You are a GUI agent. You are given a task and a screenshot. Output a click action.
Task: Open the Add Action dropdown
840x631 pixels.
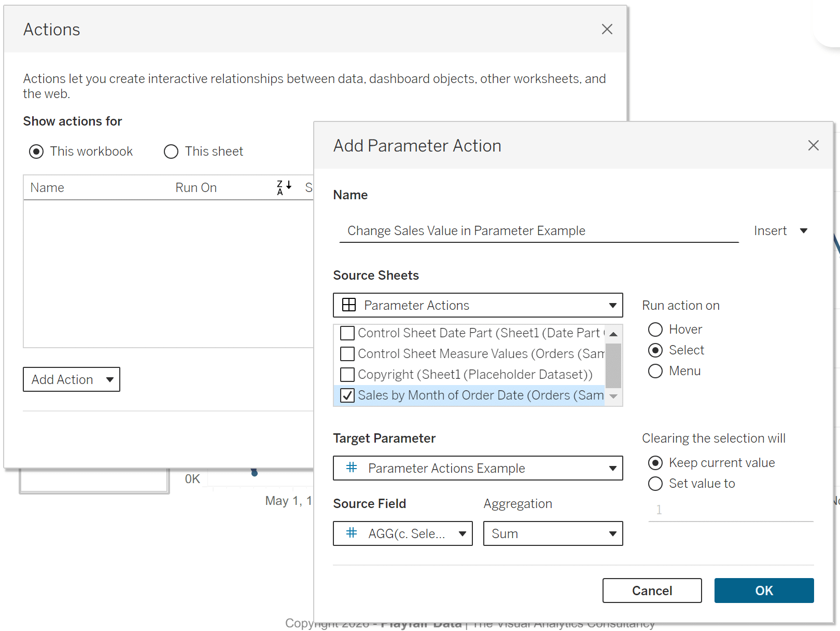click(x=72, y=379)
